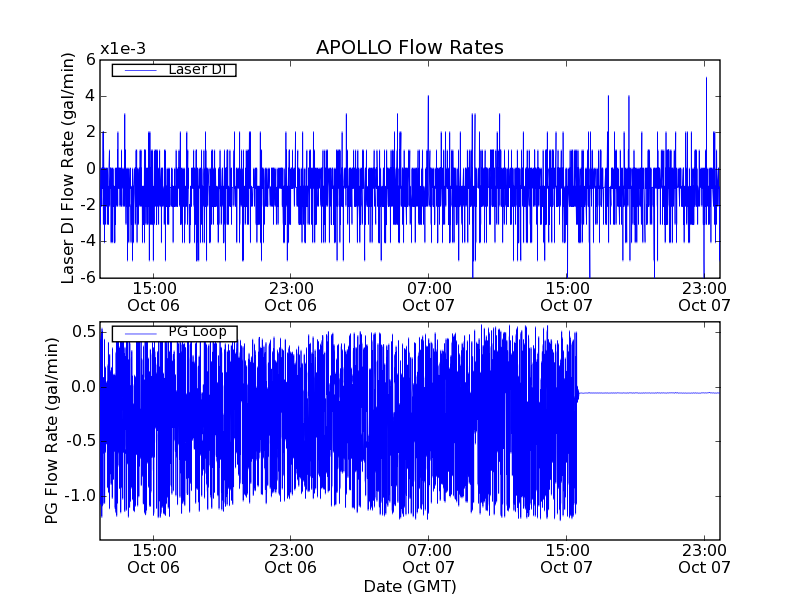800x600 pixels.
Task: Click the "-1.0" y-axis tick on PG plot
Action: [x=80, y=496]
